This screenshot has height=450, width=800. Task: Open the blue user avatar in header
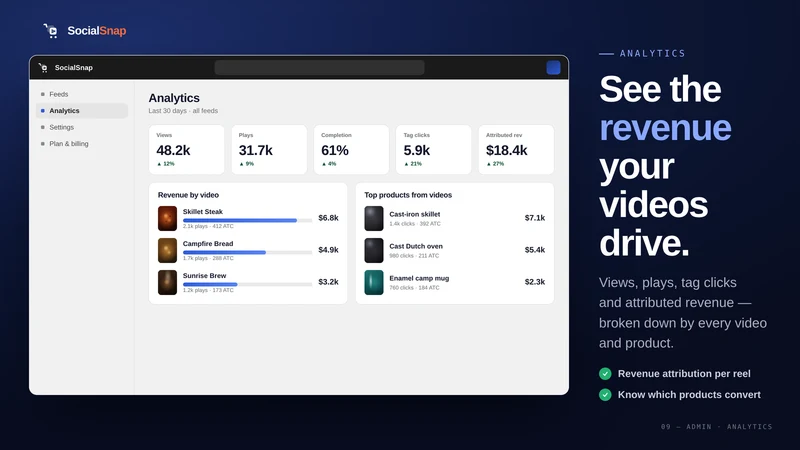pos(553,67)
